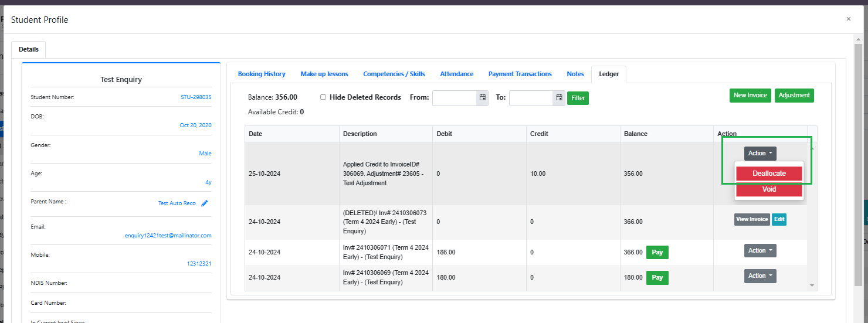The image size is (868, 323).
Task: Click the email enquiry12421test@mailinator.com
Action: click(x=168, y=236)
